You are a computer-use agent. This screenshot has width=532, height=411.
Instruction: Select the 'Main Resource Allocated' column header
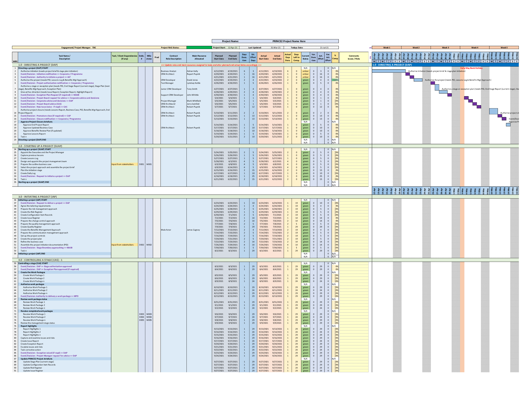tap(199, 57)
